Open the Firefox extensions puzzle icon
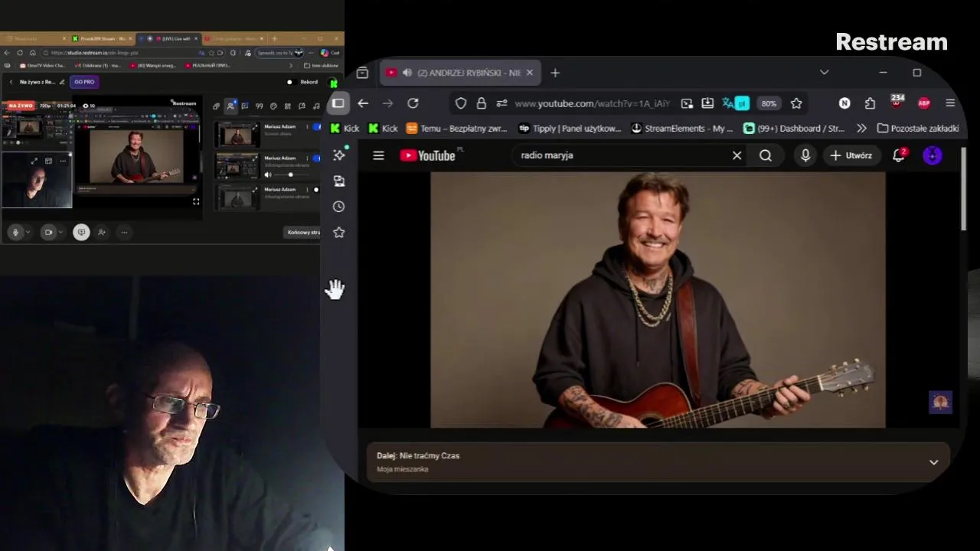Image resolution: width=980 pixels, height=551 pixels. (x=870, y=103)
